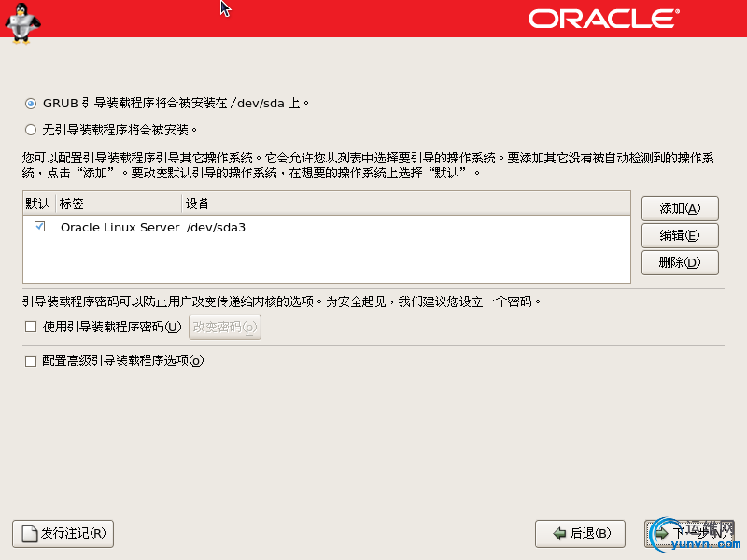Click the 改变密码(p) button

coord(224,328)
